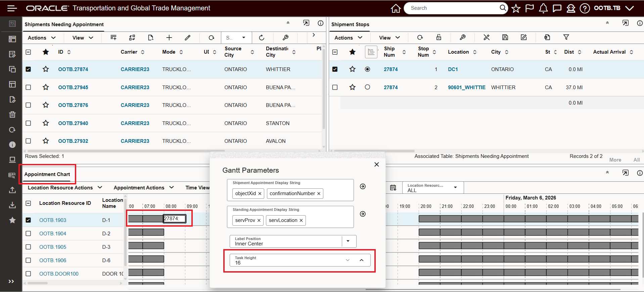Check shipment OOTB.27876 row checkbox
Viewport: 644px width, 292px height.
click(x=28, y=105)
